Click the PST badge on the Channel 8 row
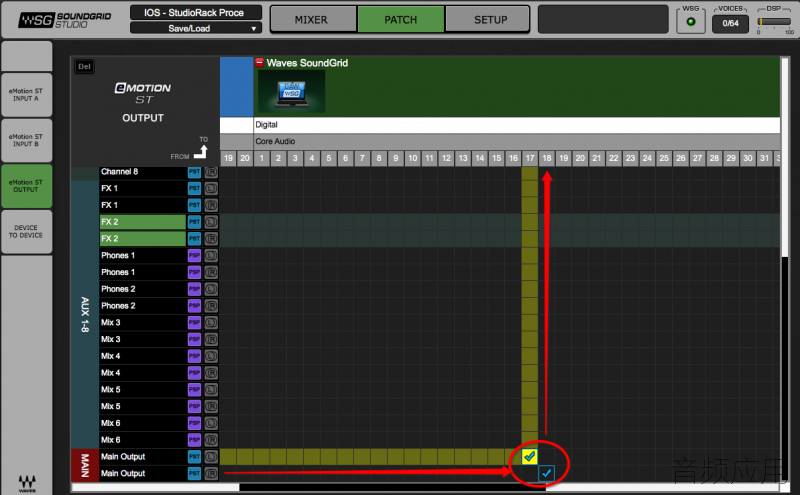 [194, 172]
